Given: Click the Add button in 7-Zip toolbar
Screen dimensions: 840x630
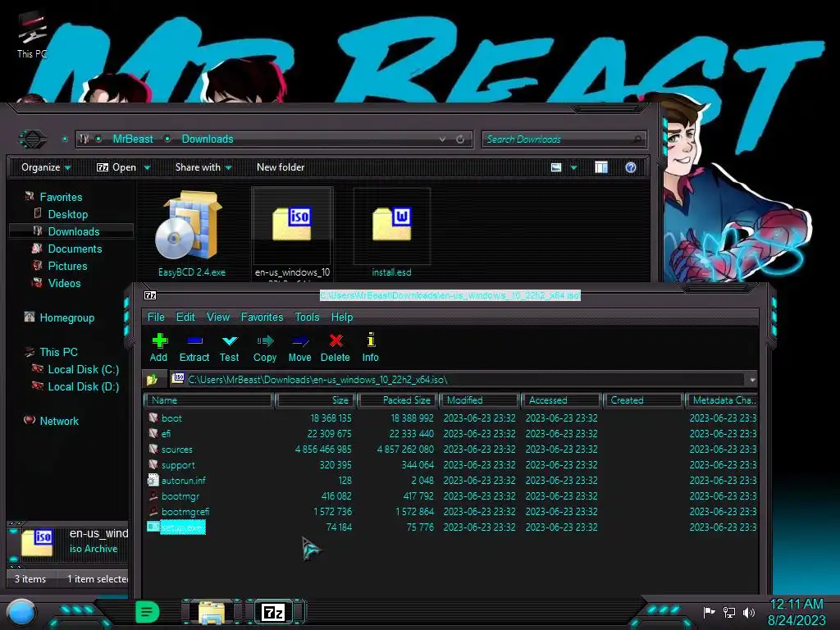Looking at the screenshot, I should point(158,348).
